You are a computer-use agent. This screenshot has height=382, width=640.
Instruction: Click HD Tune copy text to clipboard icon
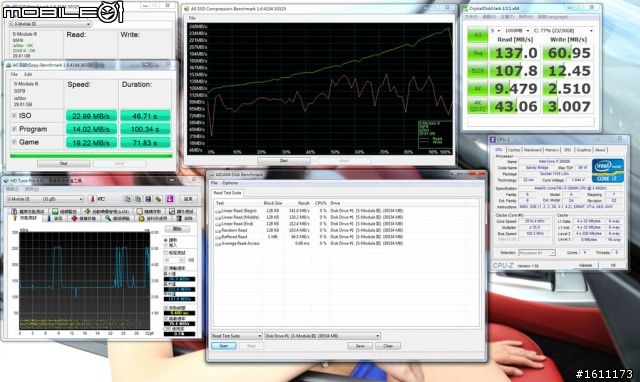[127, 199]
